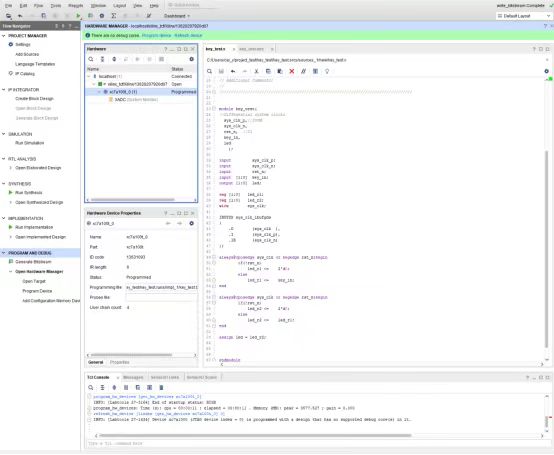Screen dimensions: 554x455
Task: Open the Reports menu
Action: 76,6
